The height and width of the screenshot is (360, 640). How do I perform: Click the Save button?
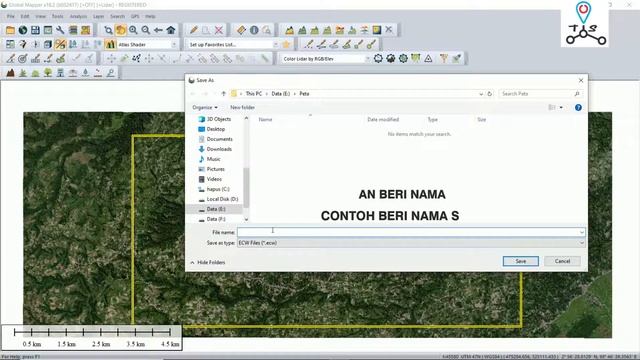(520, 261)
